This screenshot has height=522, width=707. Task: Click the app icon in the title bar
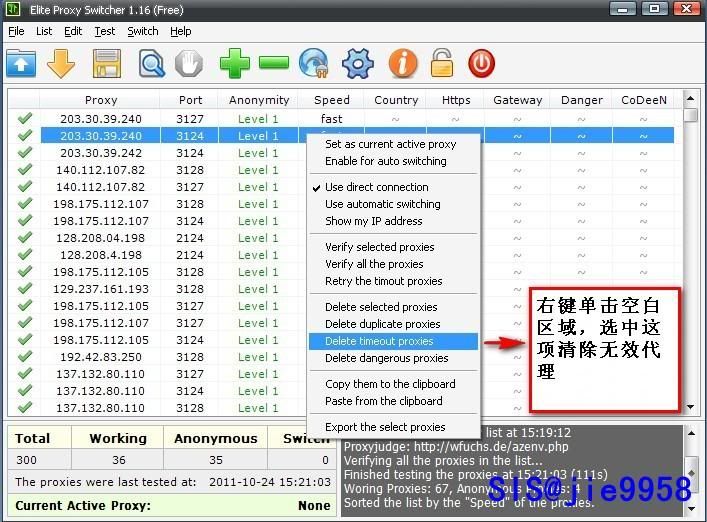tap(13, 9)
